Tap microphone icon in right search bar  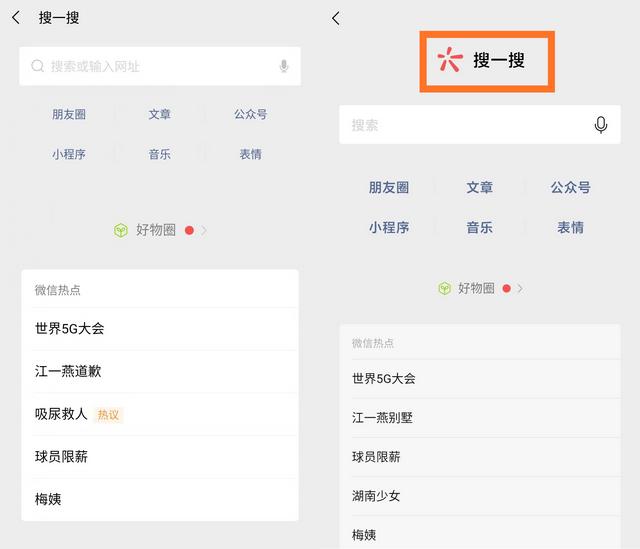600,125
